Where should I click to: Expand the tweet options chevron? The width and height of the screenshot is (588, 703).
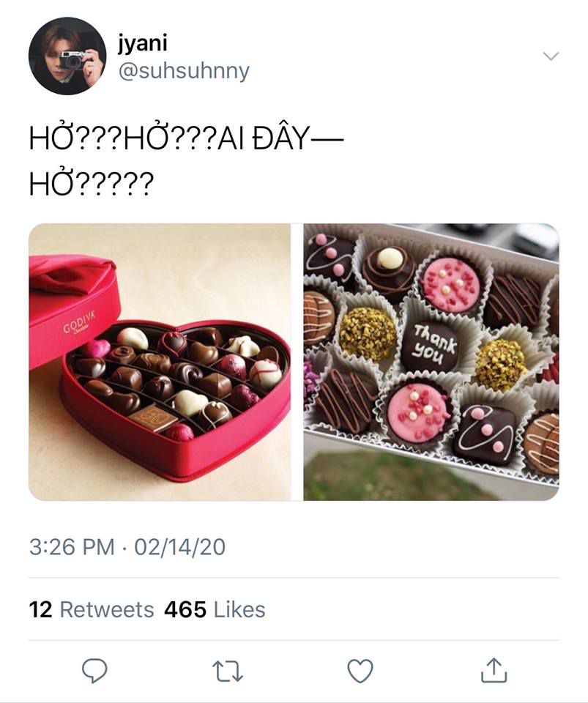550,56
